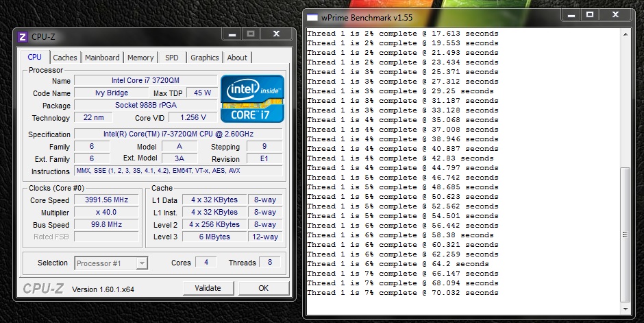
Task: Click wPrime line showing 64.2 seconds
Action: pyautogui.click(x=397, y=264)
